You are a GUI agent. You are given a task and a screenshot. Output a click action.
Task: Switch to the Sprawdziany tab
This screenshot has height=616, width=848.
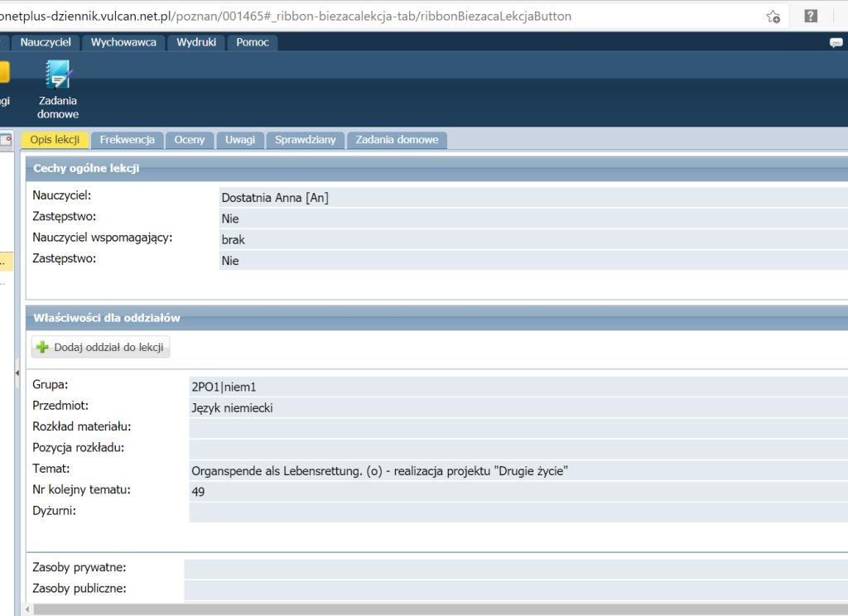[x=306, y=140]
